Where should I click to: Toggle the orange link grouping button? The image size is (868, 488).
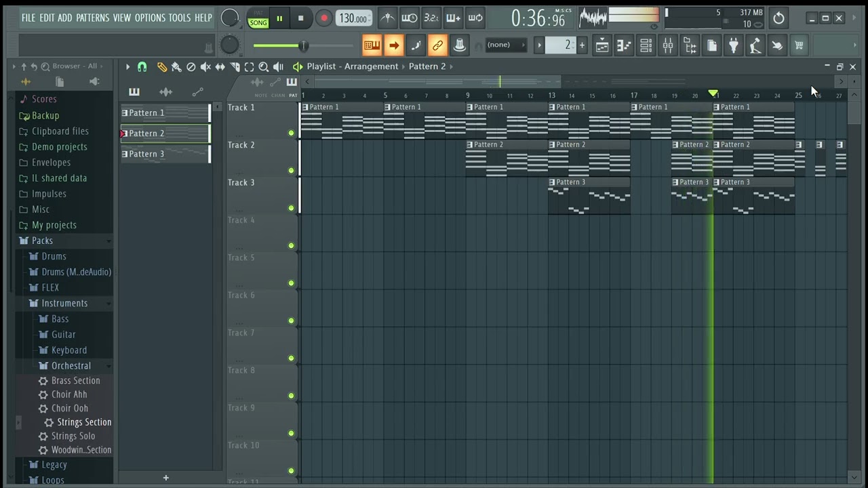[437, 45]
